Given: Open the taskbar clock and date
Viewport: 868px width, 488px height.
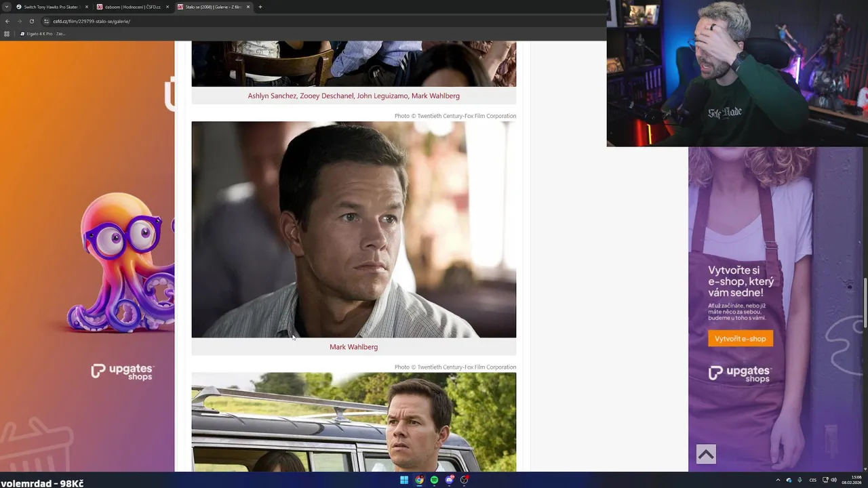Looking at the screenshot, I should pos(852,480).
